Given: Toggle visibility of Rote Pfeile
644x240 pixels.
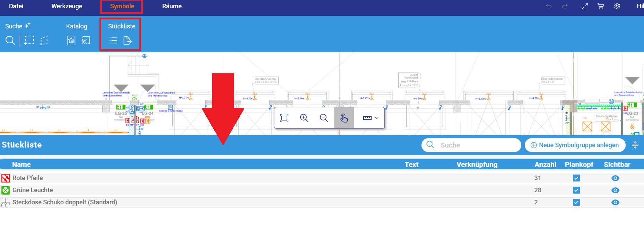Looking at the screenshot, I should point(615,178).
